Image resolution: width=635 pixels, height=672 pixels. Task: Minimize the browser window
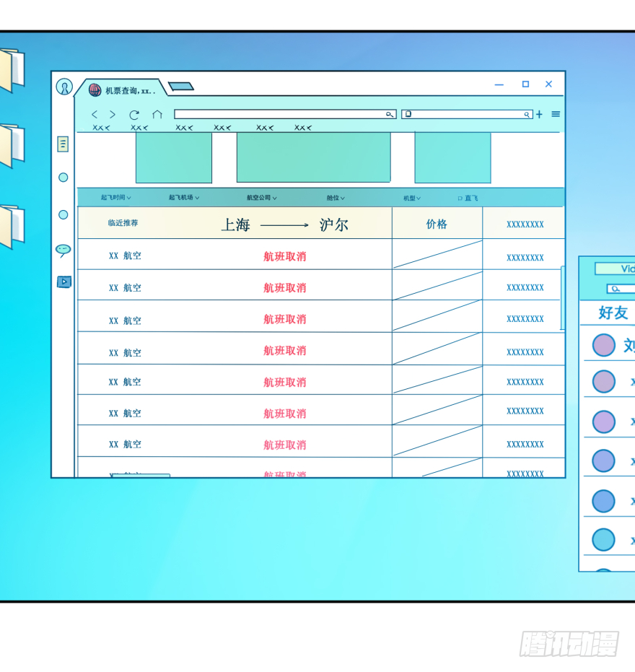pyautogui.click(x=499, y=85)
